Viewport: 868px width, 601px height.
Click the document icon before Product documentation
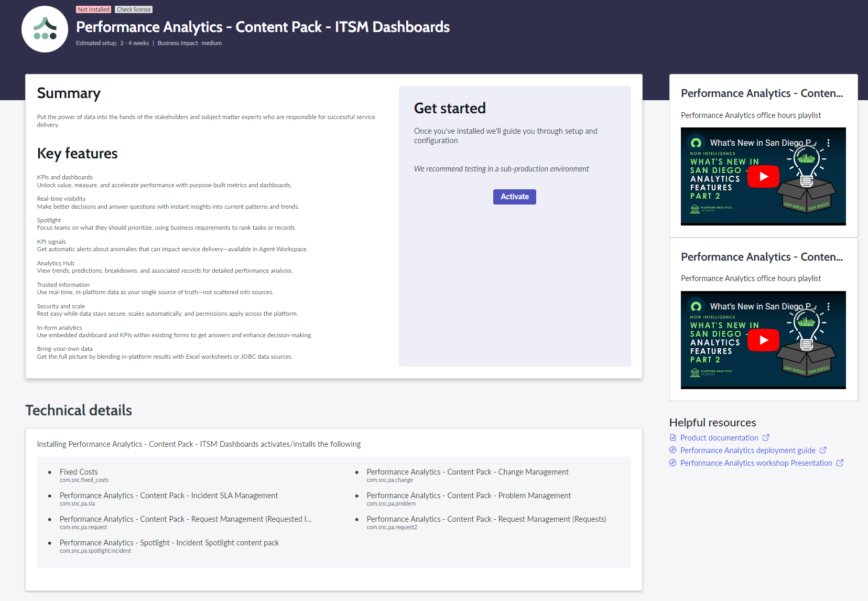(x=673, y=437)
